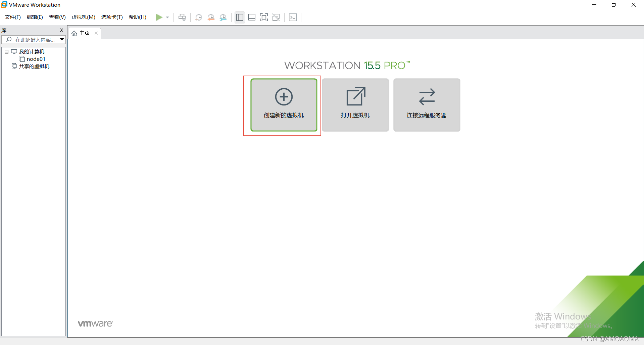Click the VMware Workstation title bar app icon
This screenshot has width=644, height=345.
point(4,5)
